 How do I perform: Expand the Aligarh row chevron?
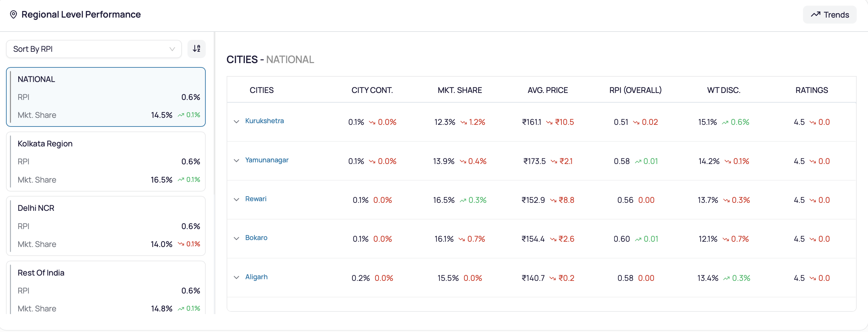237,278
